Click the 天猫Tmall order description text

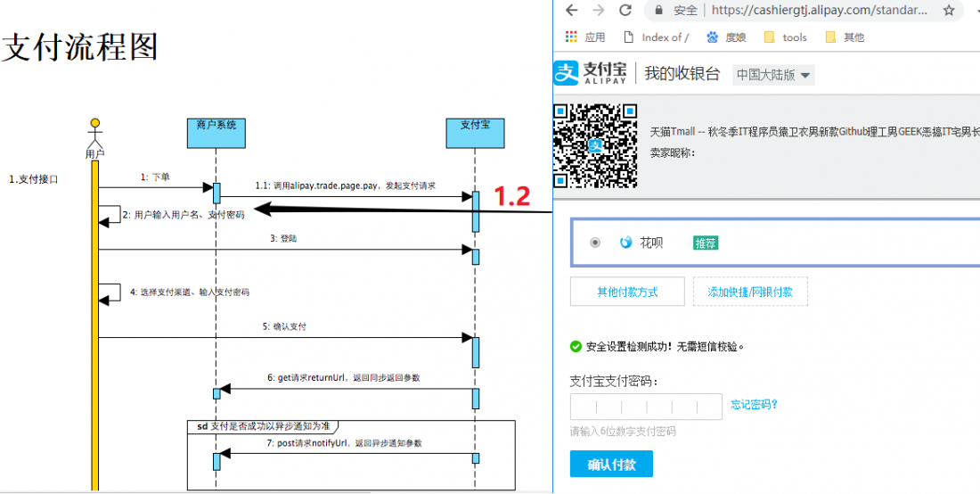click(x=814, y=133)
